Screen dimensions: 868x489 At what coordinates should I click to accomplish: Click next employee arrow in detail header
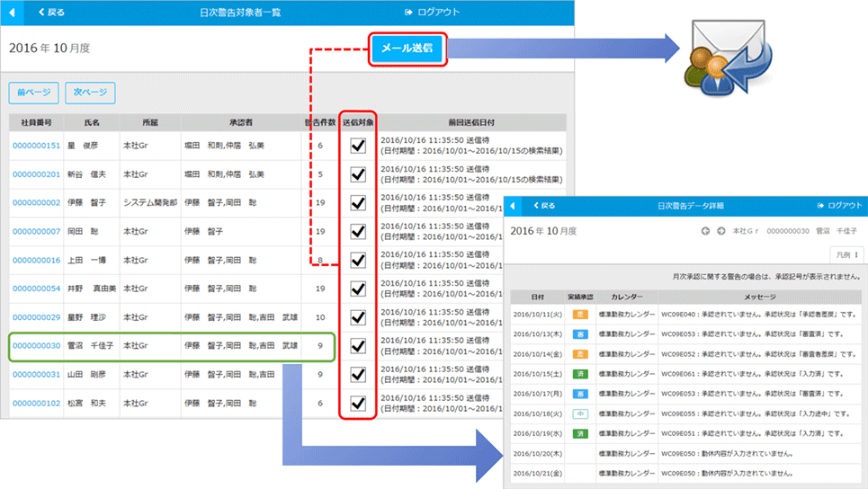click(x=720, y=231)
